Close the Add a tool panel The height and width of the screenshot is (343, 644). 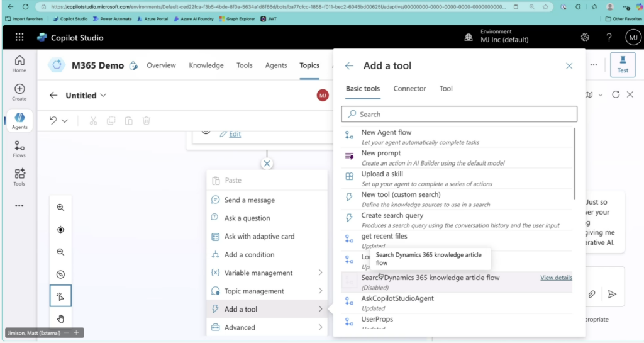[x=569, y=65]
